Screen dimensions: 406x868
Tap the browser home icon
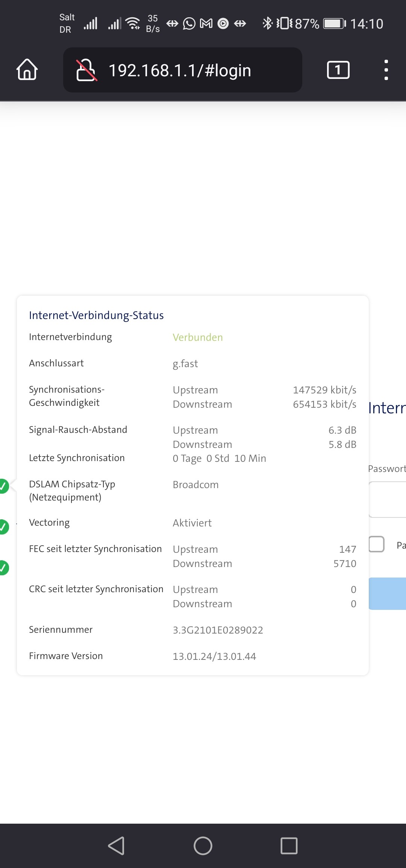pos(27,70)
